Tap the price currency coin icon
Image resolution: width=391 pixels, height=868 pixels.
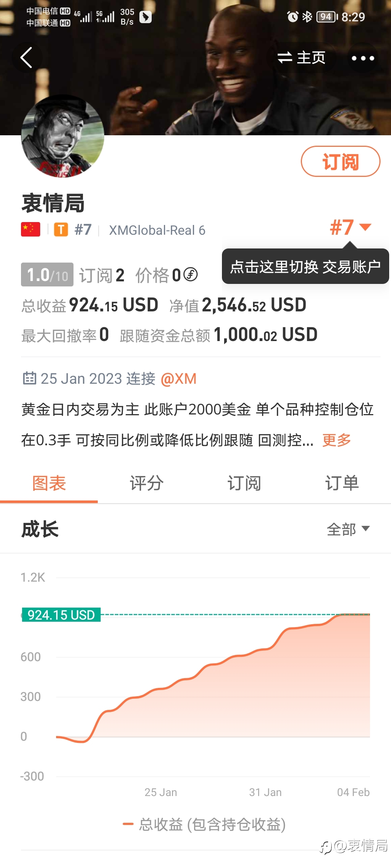click(190, 275)
